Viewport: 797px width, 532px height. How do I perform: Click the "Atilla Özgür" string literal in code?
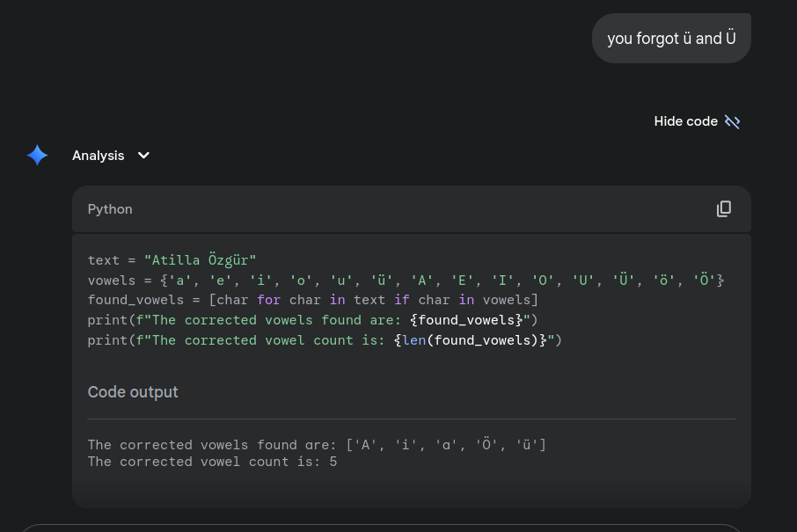pyautogui.click(x=201, y=259)
